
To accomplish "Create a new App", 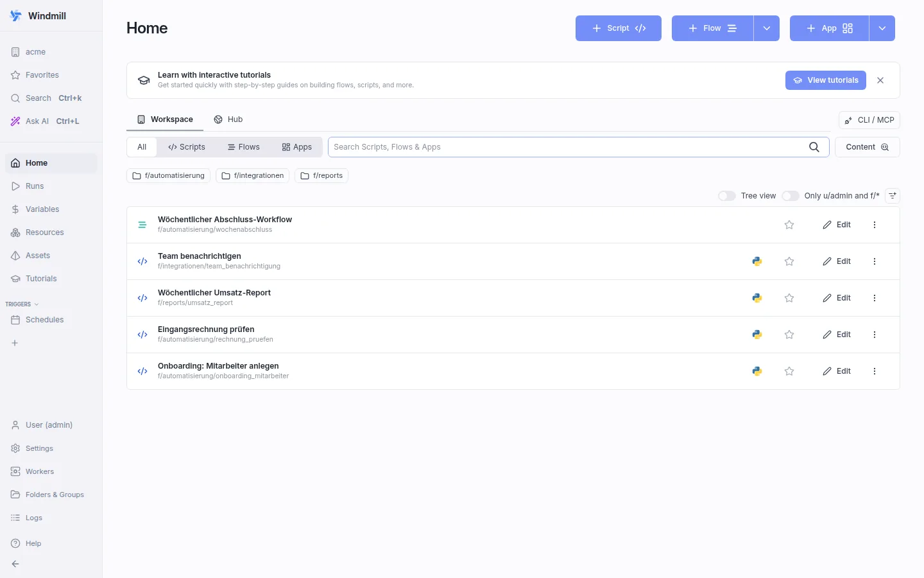I will click(829, 28).
